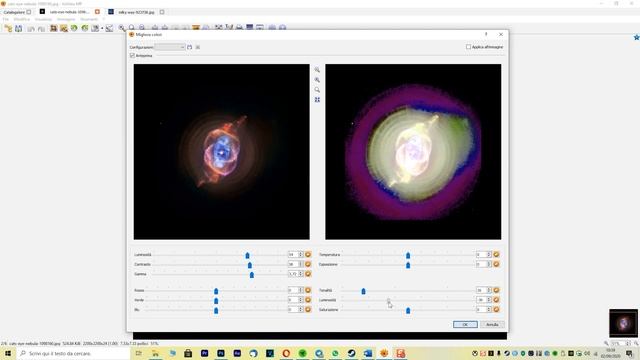This screenshot has height=360, width=640.
Task: Click the Windows search box in taskbar
Action: tap(73, 353)
